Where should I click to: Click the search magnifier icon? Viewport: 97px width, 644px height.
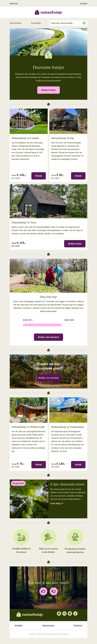pos(84,23)
